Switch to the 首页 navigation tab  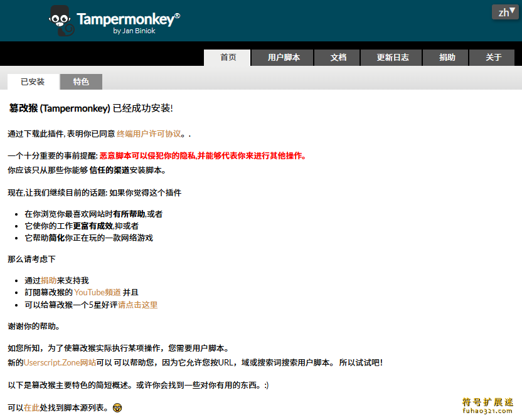(227, 58)
